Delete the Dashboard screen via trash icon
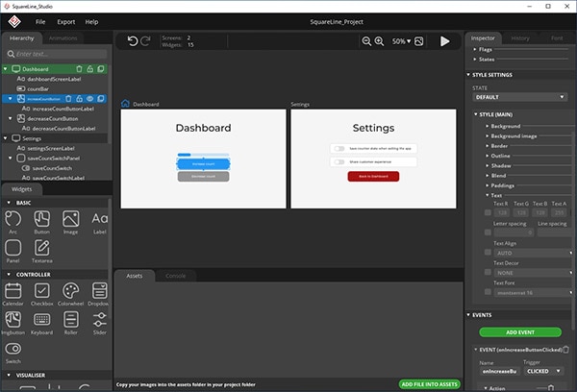 click(79, 69)
